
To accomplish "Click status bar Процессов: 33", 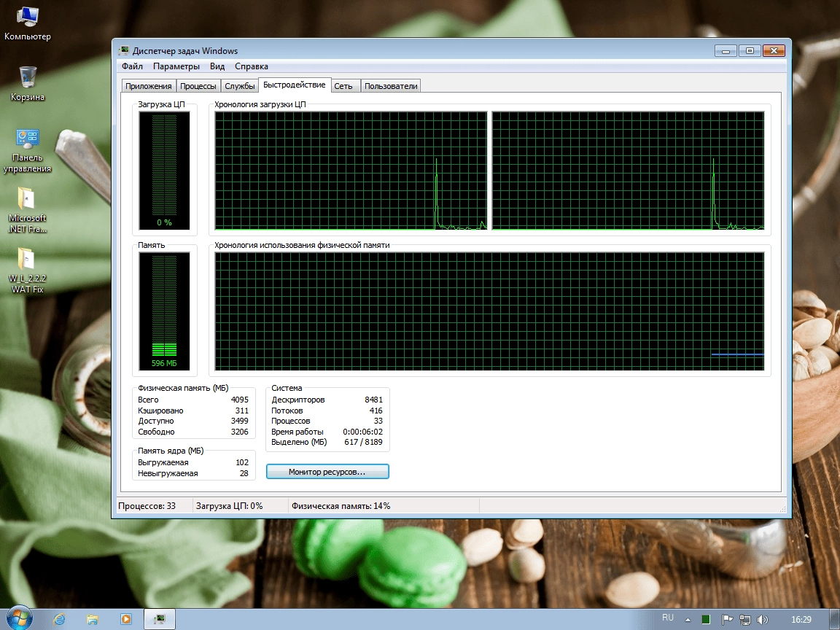I will [147, 506].
